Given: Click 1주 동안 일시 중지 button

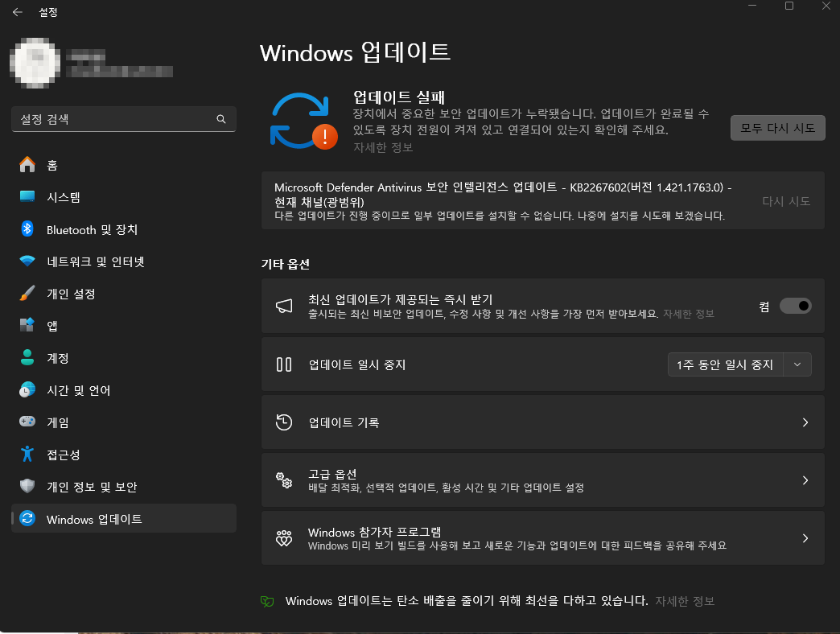Looking at the screenshot, I should (x=726, y=364).
